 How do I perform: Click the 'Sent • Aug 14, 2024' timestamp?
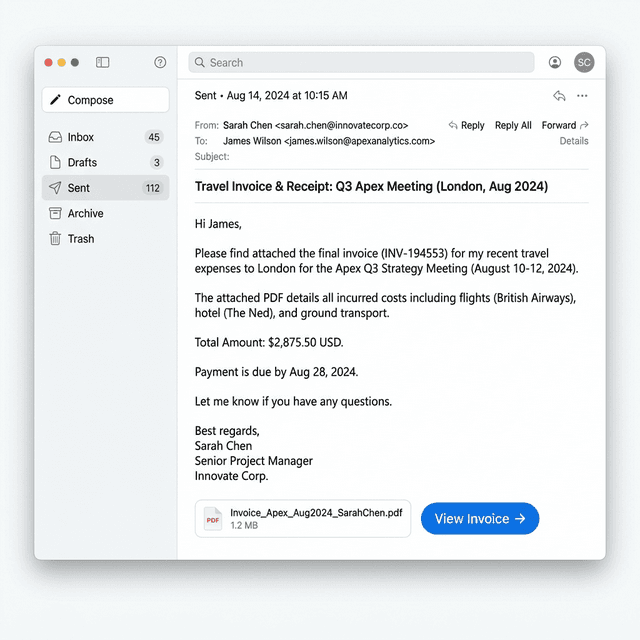[271, 96]
